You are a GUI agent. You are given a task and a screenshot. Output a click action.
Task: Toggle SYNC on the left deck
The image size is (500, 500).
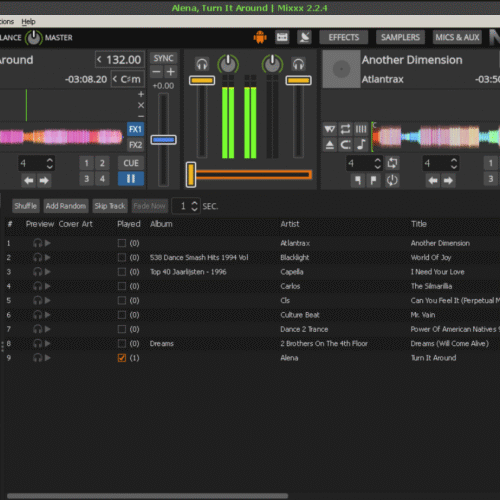click(163, 58)
